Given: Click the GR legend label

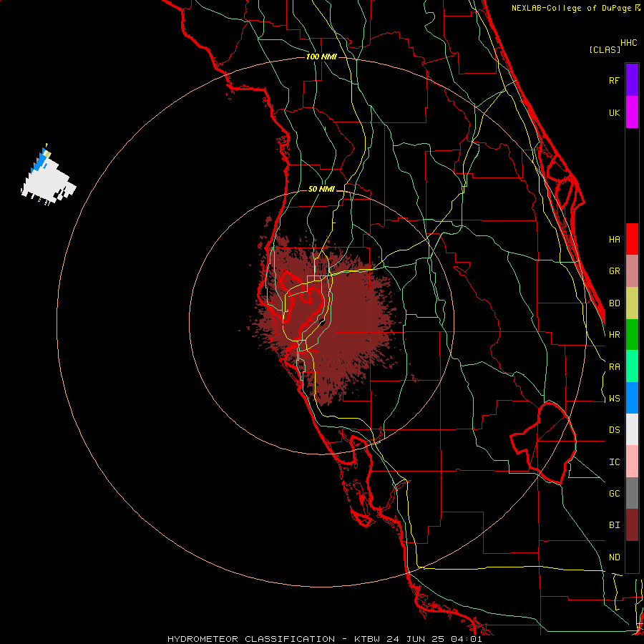Looking at the screenshot, I should coord(614,271).
